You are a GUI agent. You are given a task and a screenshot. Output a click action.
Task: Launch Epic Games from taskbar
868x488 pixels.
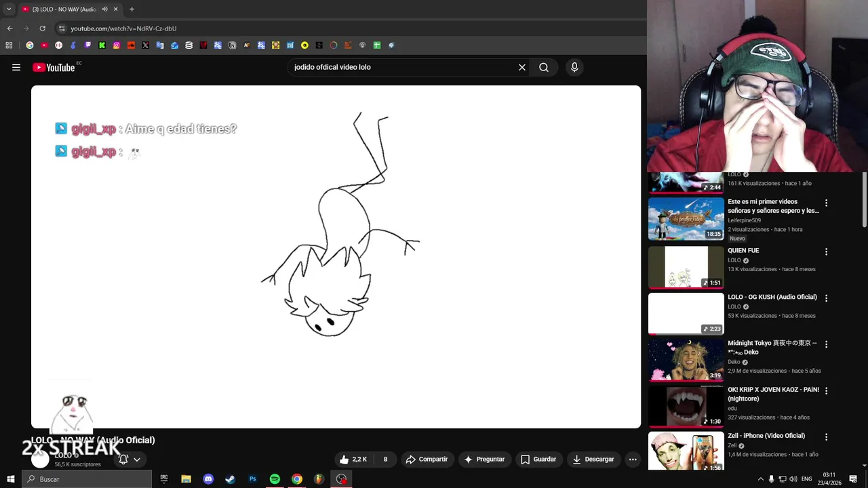[x=163, y=479]
